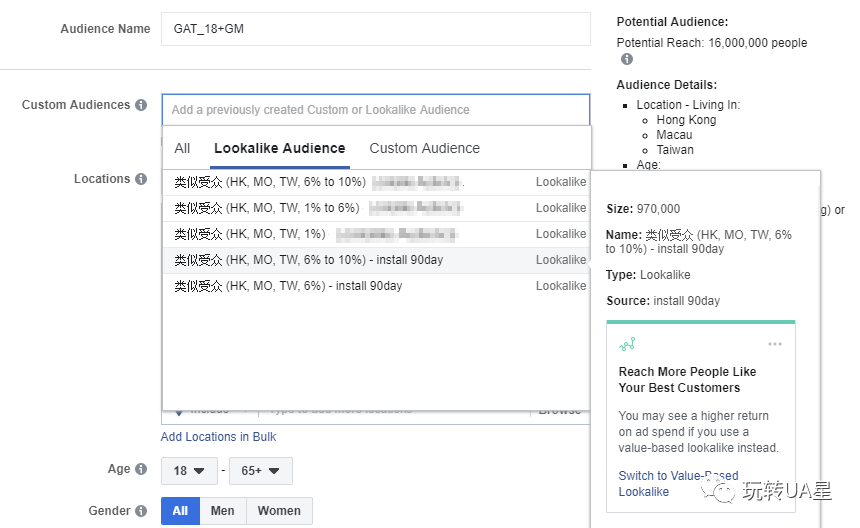Image resolution: width=860 pixels, height=528 pixels.
Task: Click the Reach More People Like Your Best Customers heading
Action: 687,379
